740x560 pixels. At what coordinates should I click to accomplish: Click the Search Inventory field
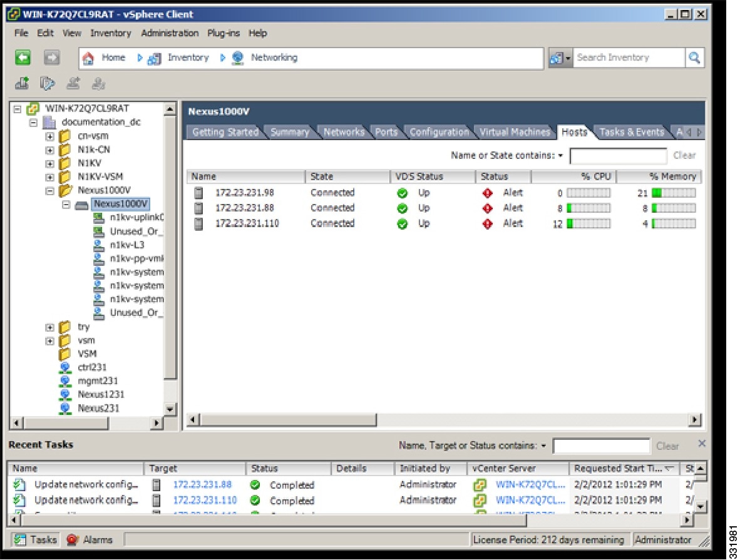coord(629,58)
